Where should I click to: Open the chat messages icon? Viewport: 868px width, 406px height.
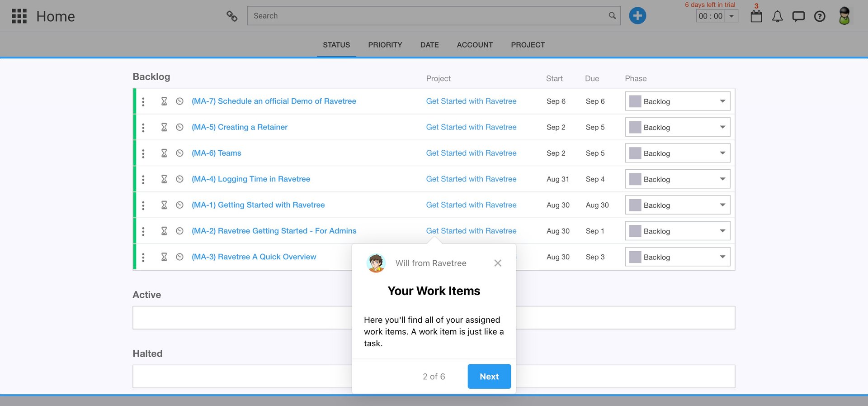click(x=798, y=17)
